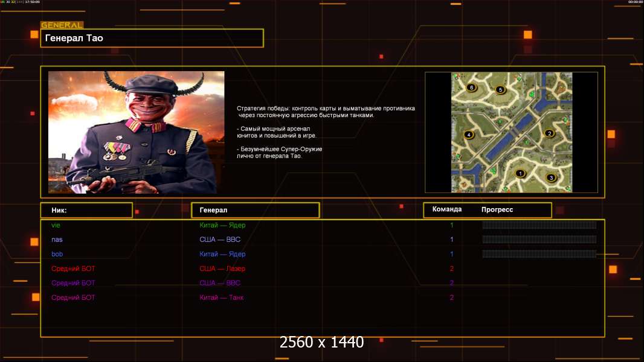Click the "Прогресс" column header
The height and width of the screenshot is (362, 644).
pos(497,209)
